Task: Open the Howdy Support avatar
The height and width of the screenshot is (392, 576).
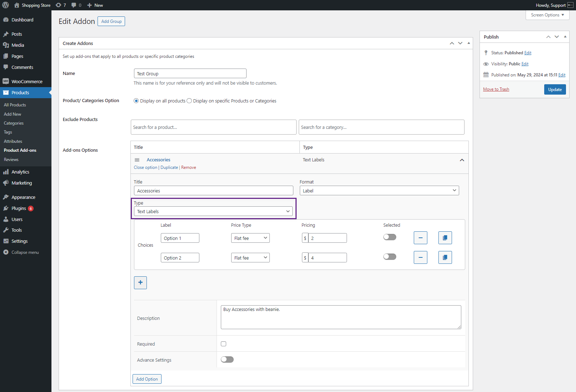Action: pyautogui.click(x=570, y=5)
